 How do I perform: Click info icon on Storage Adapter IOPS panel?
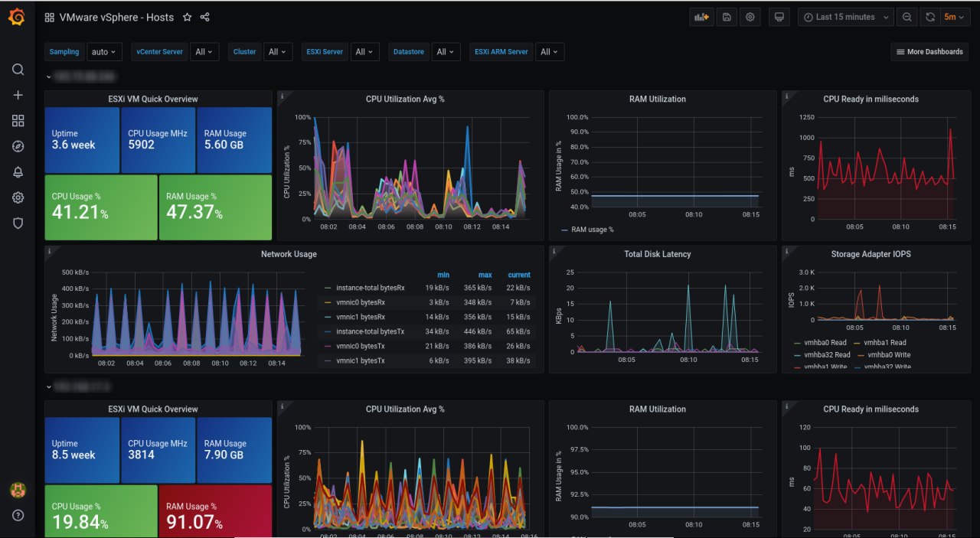[787, 251]
